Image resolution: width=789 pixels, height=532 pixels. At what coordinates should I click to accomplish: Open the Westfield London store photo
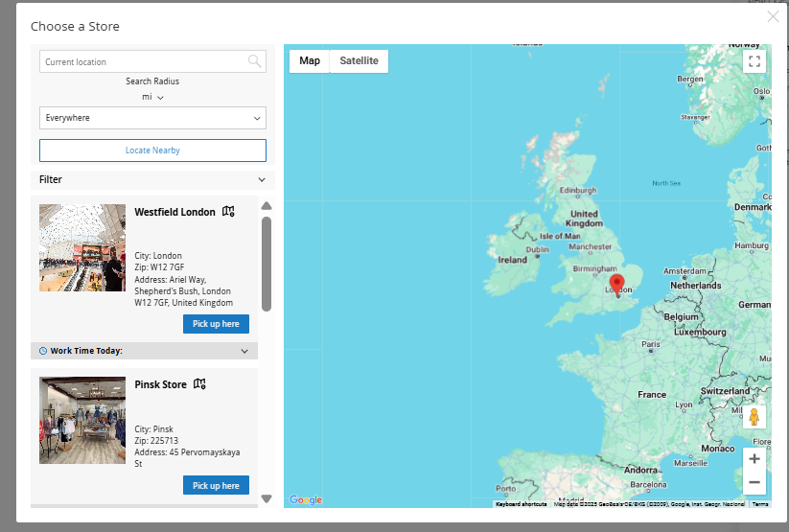click(82, 247)
